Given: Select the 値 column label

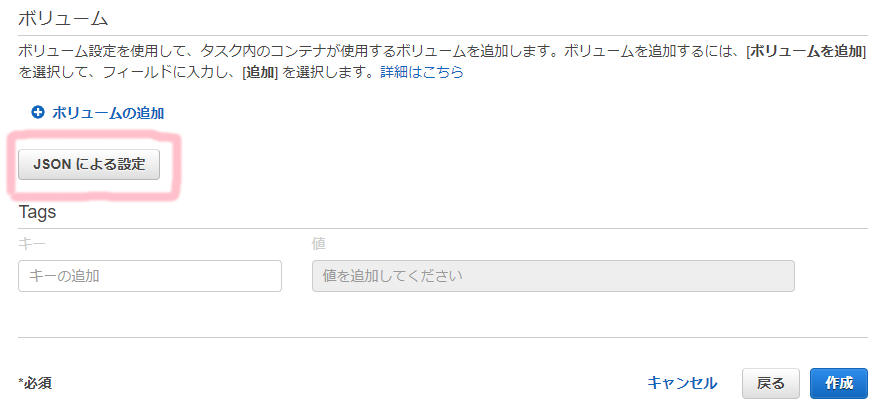Looking at the screenshot, I should pos(319,243).
